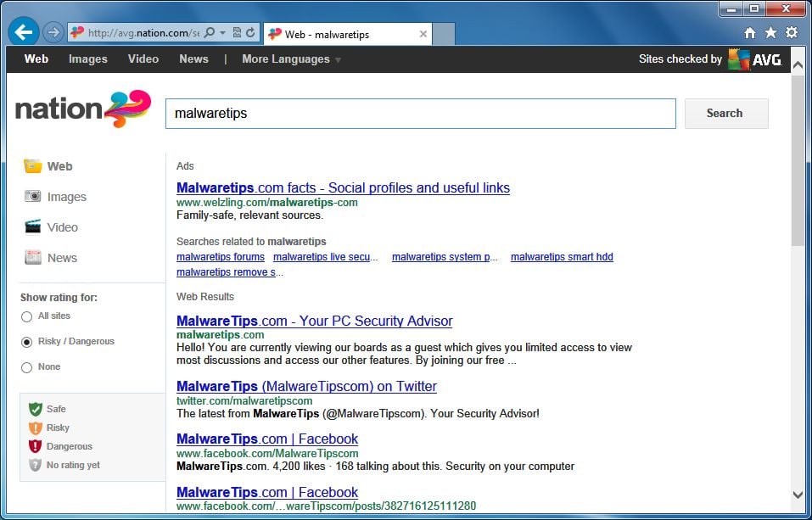Open the browser Home icon

749,33
